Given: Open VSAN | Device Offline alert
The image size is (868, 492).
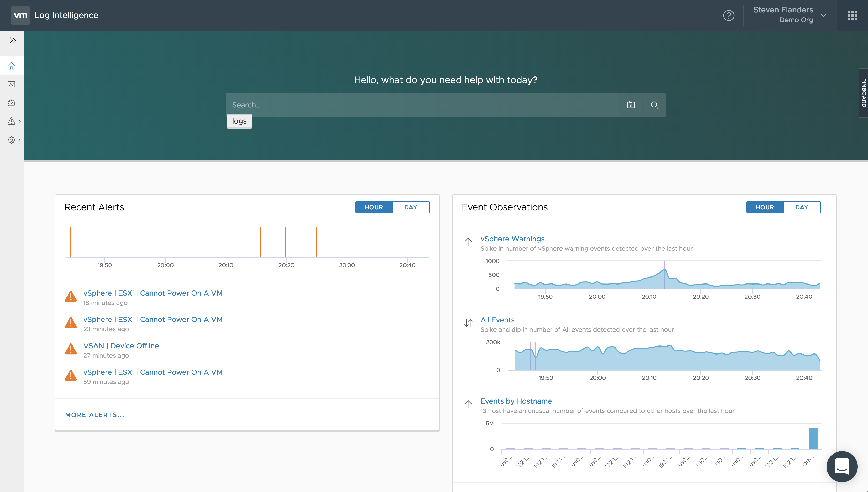Looking at the screenshot, I should 121,346.
